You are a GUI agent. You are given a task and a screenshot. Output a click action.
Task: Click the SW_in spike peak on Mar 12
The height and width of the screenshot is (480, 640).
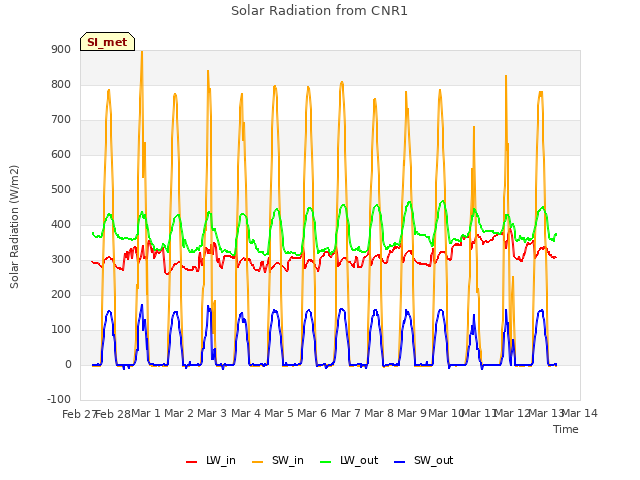506,76
